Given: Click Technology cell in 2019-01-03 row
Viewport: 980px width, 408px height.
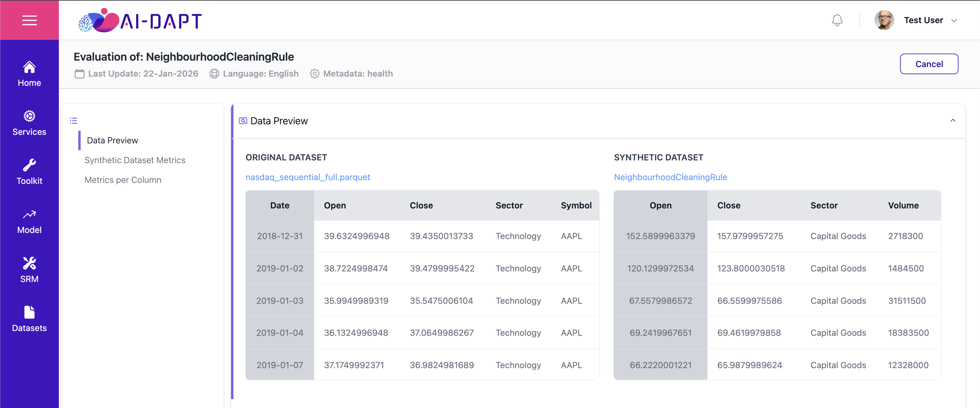Looking at the screenshot, I should (518, 301).
